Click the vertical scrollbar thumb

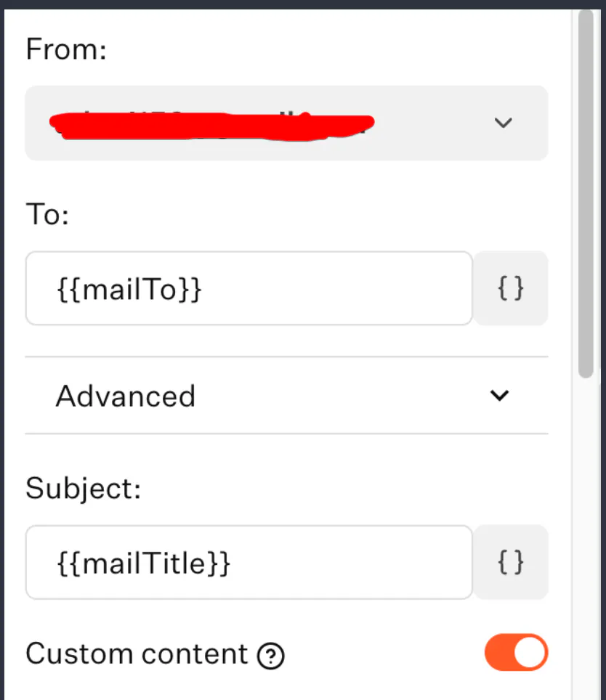pos(586,189)
